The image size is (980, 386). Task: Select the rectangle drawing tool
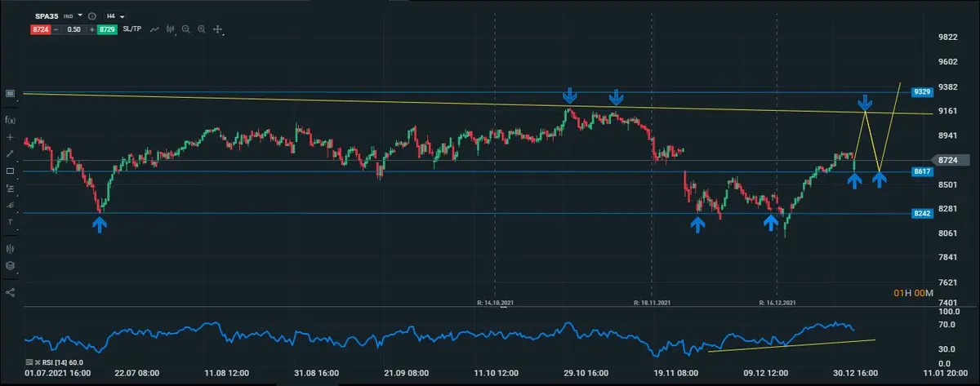pyautogui.click(x=11, y=171)
